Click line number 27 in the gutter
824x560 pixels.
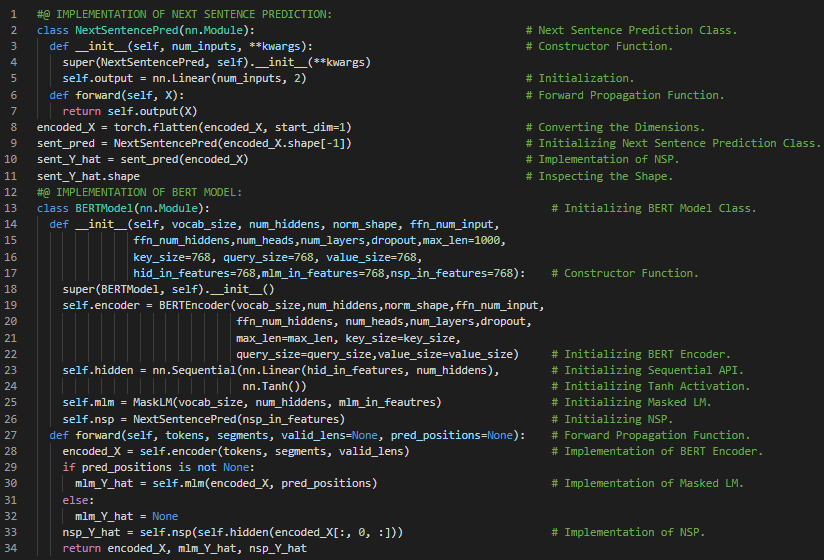[x=11, y=435]
